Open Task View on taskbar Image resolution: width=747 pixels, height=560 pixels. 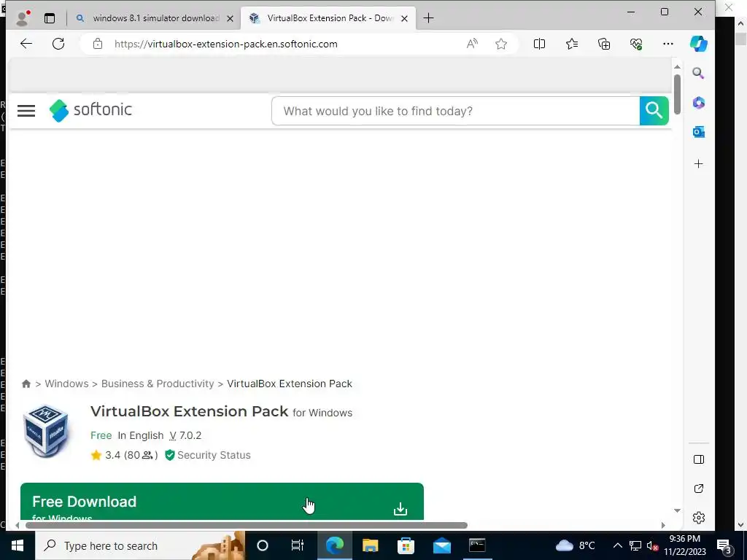pos(298,545)
